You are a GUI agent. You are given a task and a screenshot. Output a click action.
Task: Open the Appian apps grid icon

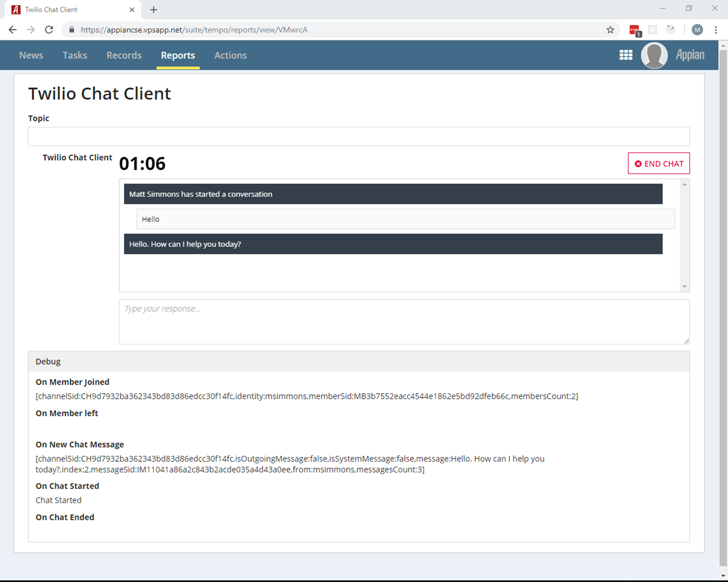[626, 55]
